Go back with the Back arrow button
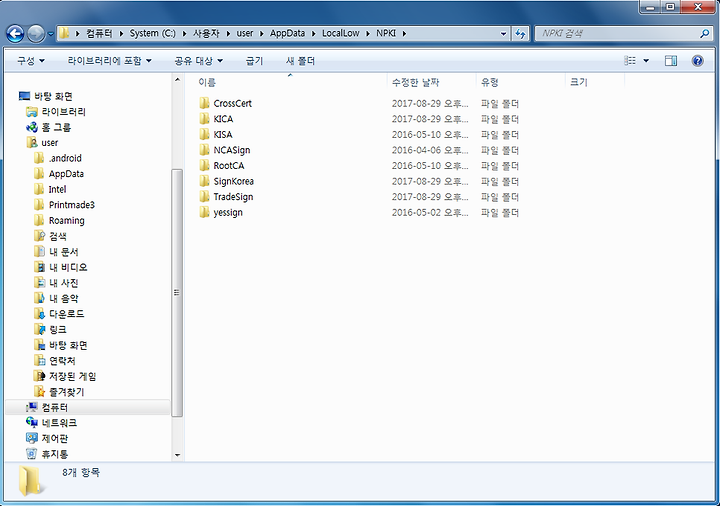The image size is (720, 506). pos(15,34)
